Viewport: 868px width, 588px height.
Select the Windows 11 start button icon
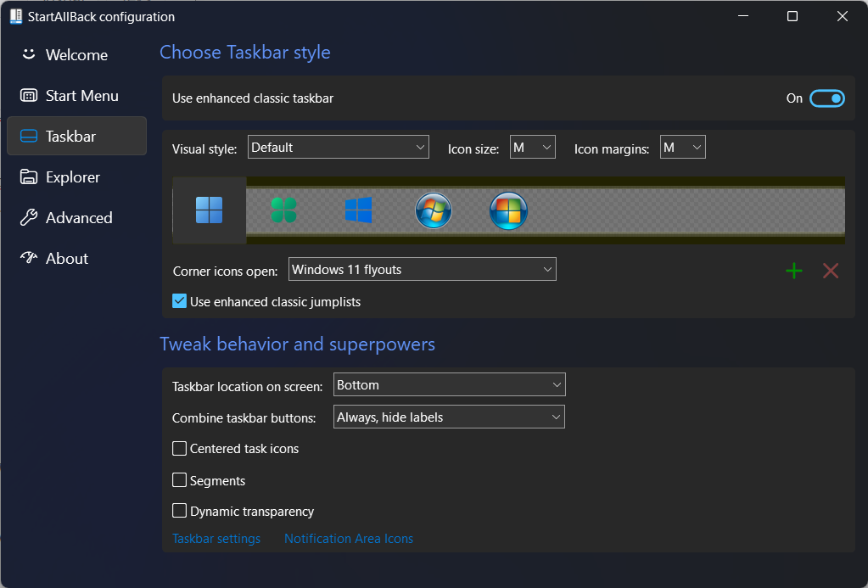pyautogui.click(x=210, y=210)
